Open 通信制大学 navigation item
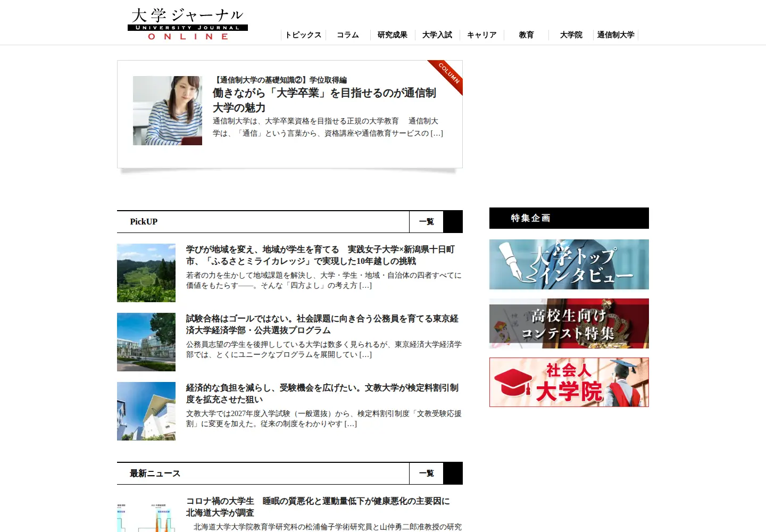Image resolution: width=766 pixels, height=532 pixels. pos(616,35)
